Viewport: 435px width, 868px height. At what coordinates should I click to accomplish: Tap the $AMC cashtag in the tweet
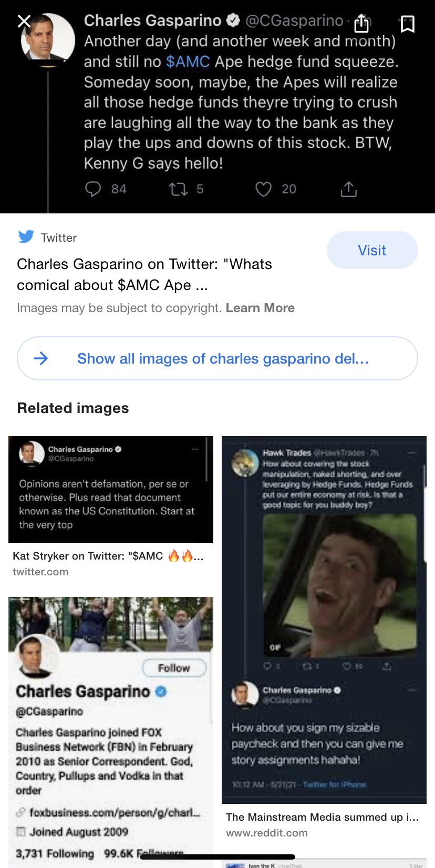click(188, 61)
